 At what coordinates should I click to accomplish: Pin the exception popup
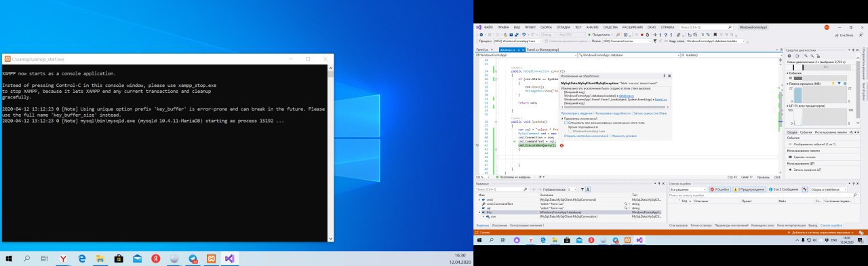point(665,76)
